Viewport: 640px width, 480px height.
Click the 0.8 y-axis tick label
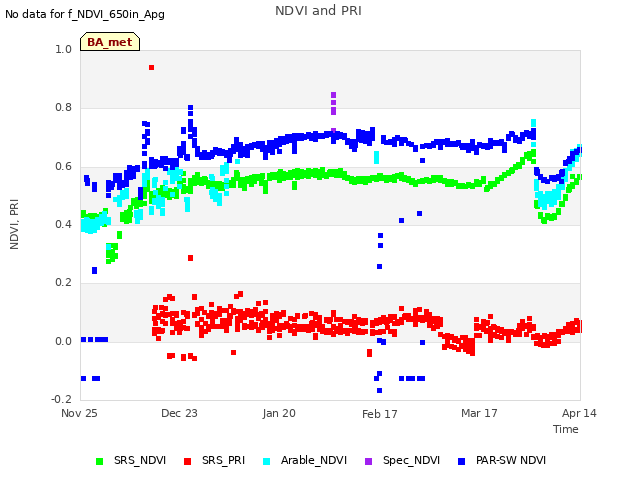pyautogui.click(x=63, y=107)
